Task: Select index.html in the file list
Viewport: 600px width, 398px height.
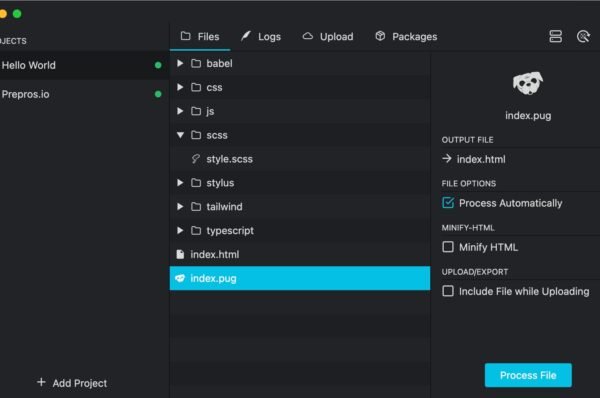Action: coord(300,254)
